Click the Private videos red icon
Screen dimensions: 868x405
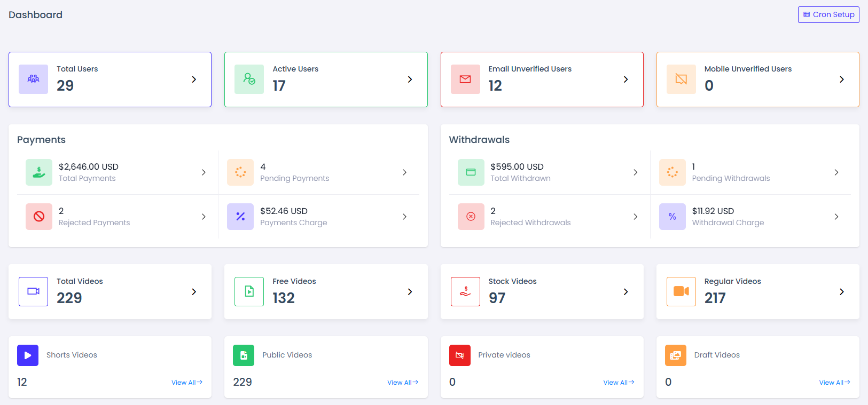click(459, 355)
